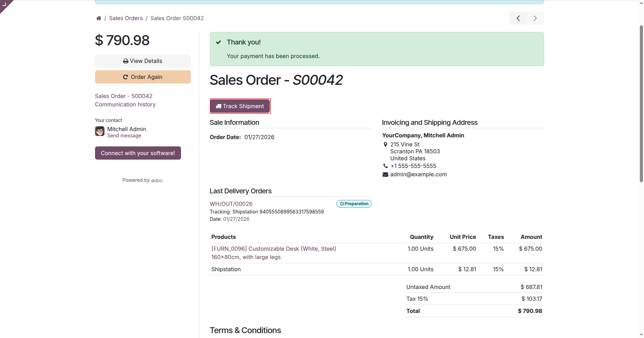Click the phone icon beside phone number
644x338 pixels.
tap(385, 166)
